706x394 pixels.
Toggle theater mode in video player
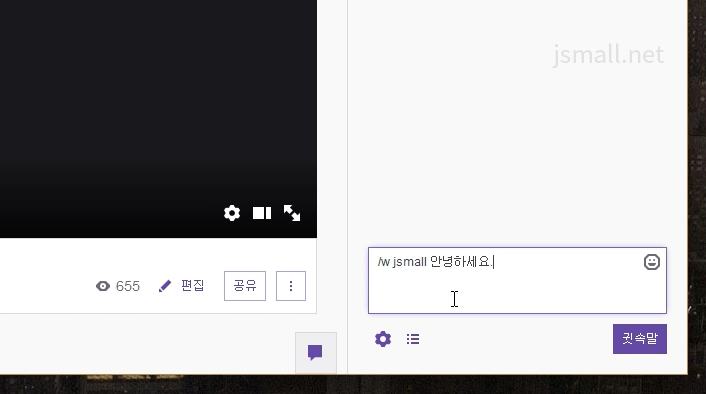point(262,213)
